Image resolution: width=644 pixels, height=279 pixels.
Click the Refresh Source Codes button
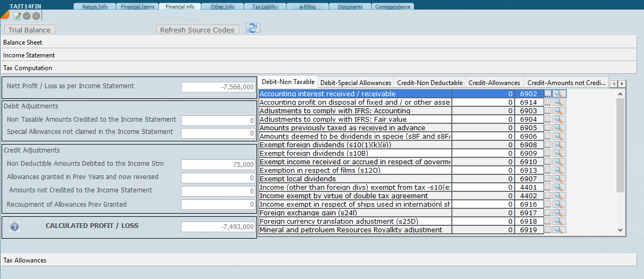tap(197, 30)
